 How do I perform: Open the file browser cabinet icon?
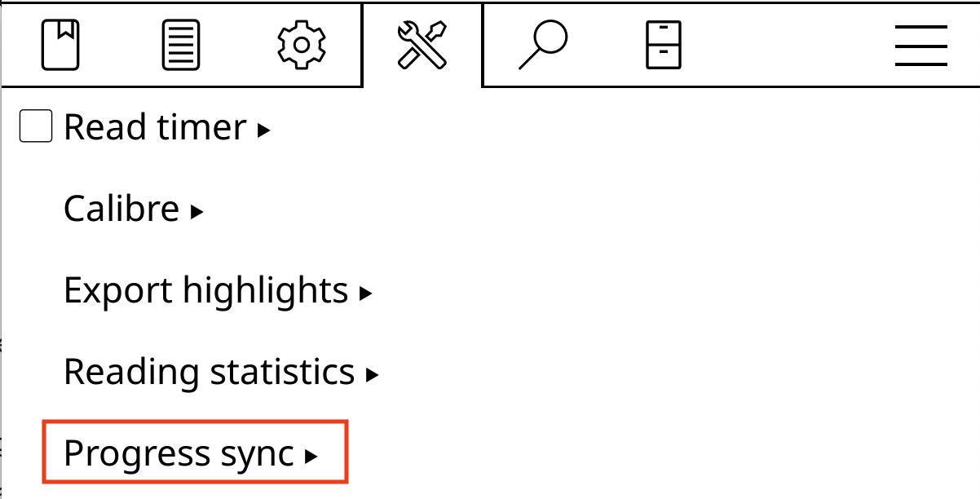[665, 45]
